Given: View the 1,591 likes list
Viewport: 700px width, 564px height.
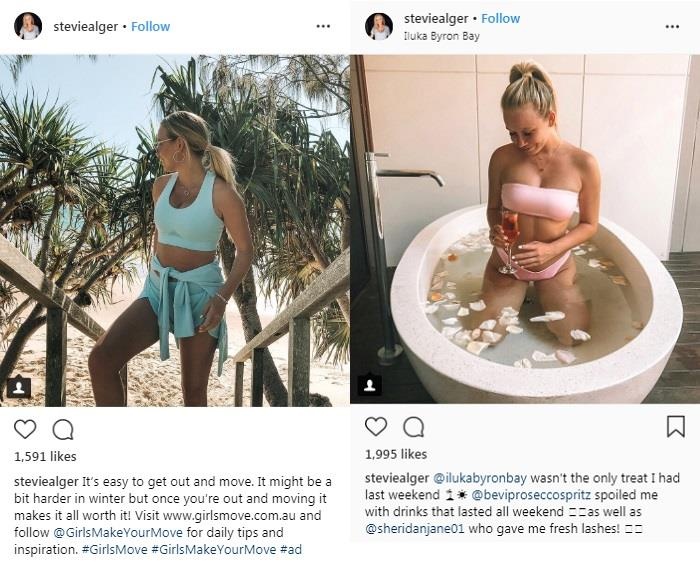Looking at the screenshot, I should (45, 457).
